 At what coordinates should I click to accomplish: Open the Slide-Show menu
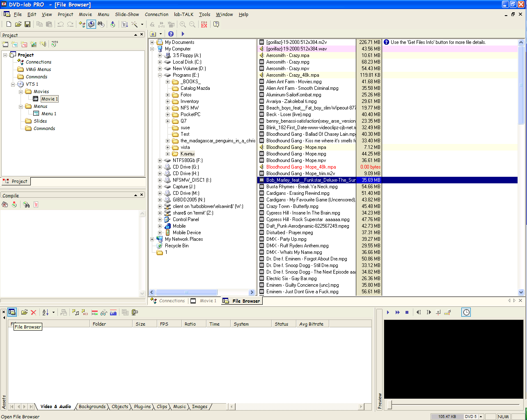(x=127, y=14)
